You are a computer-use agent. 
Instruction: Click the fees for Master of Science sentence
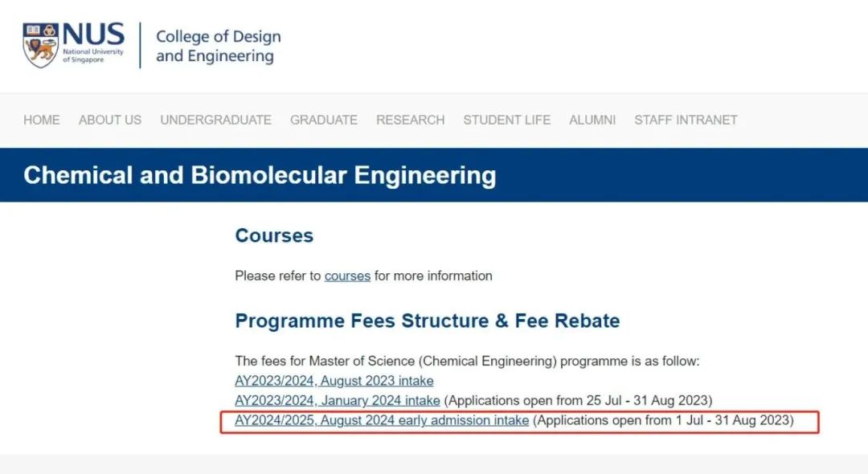(x=467, y=362)
